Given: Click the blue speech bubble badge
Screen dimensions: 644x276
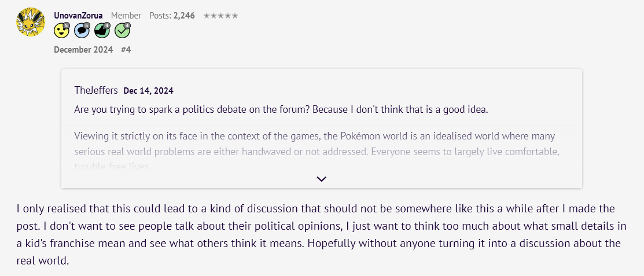Looking at the screenshot, I should click(82, 30).
